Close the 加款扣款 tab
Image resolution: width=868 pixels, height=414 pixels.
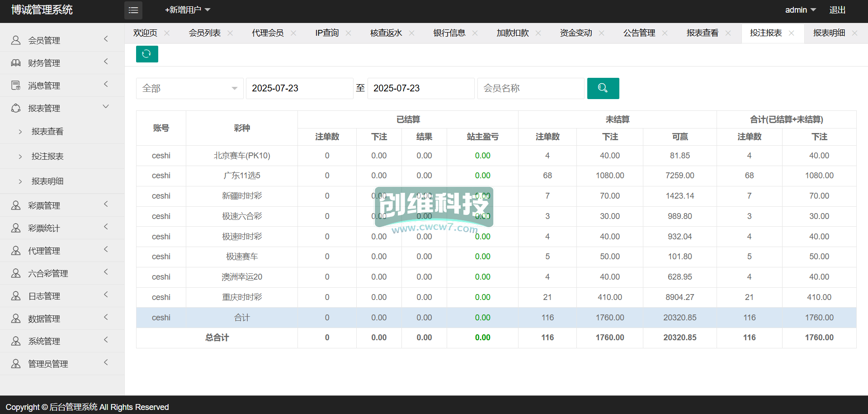coord(538,33)
